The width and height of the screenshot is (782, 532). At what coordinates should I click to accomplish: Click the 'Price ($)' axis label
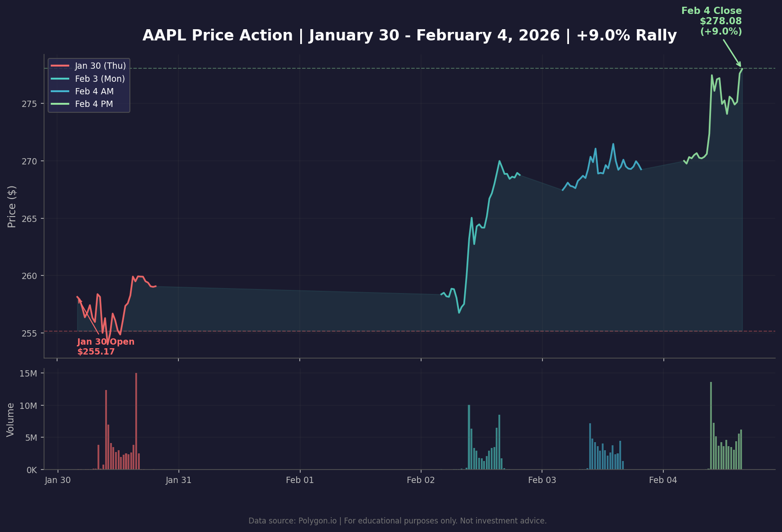pyautogui.click(x=12, y=206)
